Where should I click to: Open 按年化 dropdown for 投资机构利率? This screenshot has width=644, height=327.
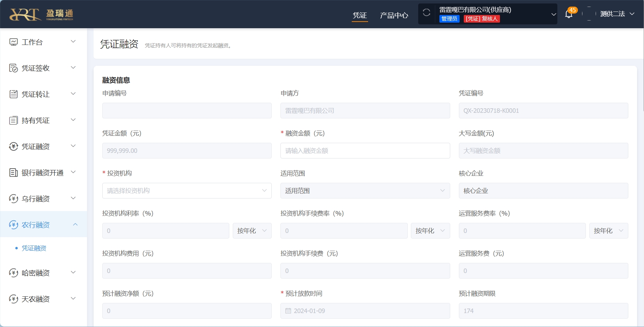click(x=252, y=231)
